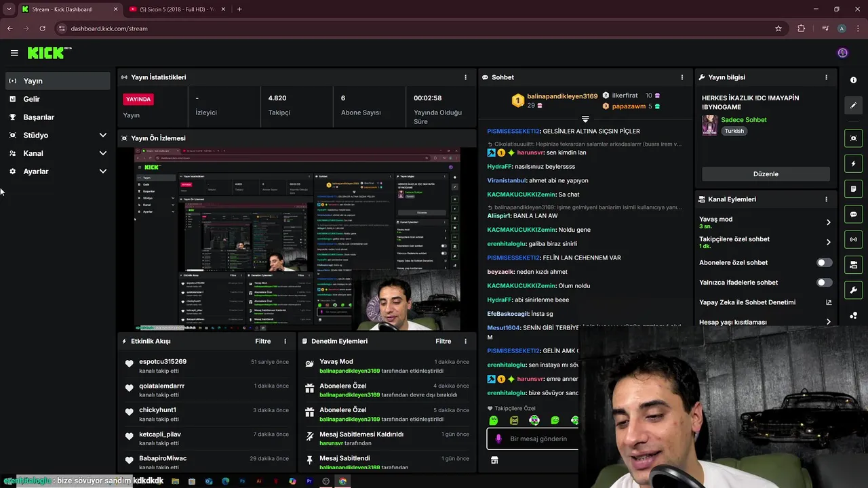This screenshot has height=488, width=868.
Task: Click the browser address bar
Action: [414, 28]
